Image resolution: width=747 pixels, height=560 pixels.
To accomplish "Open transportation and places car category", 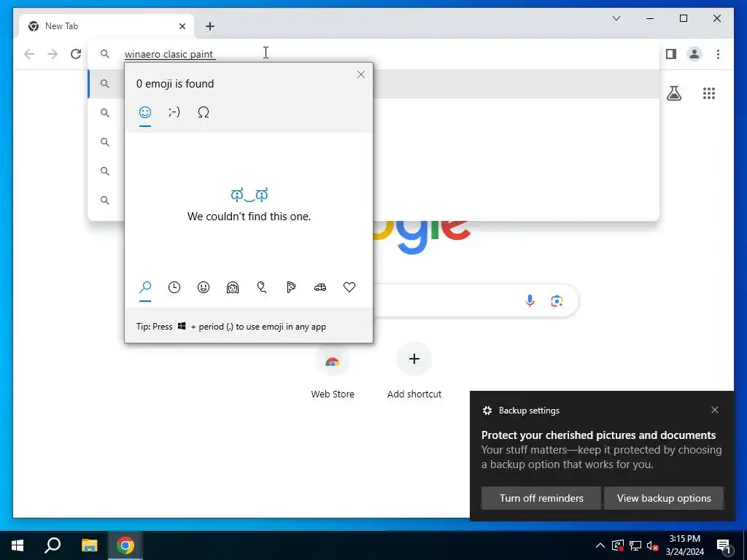I will [x=320, y=287].
